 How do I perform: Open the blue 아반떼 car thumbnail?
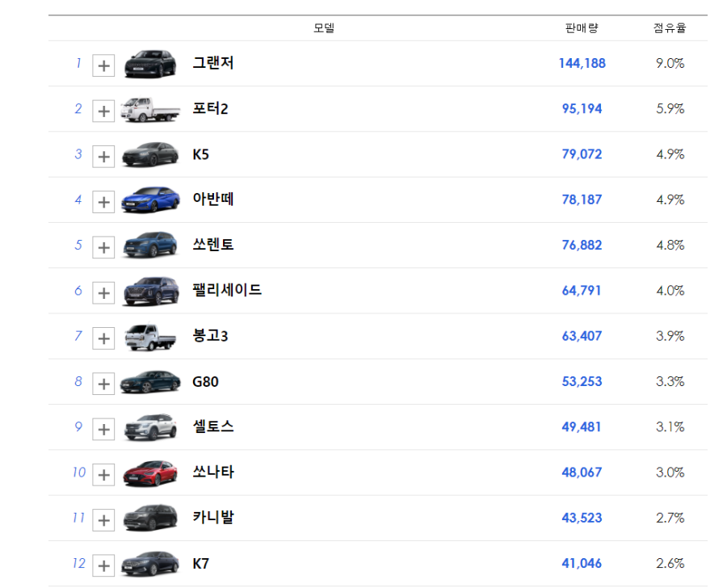(x=150, y=199)
